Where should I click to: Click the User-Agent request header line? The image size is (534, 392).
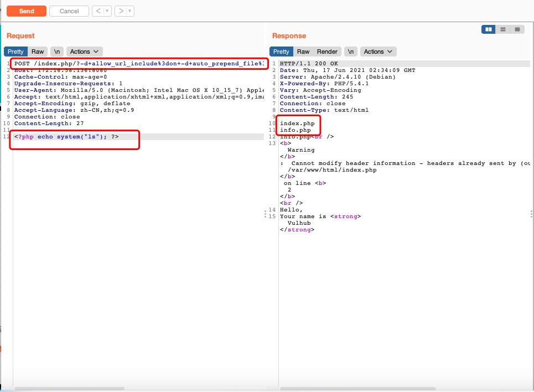point(139,90)
